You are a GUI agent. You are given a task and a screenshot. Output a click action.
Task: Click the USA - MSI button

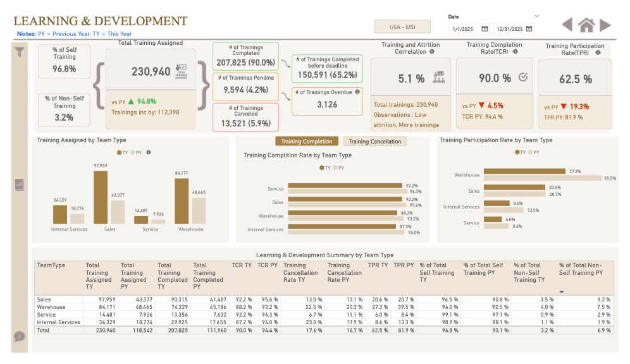point(404,26)
